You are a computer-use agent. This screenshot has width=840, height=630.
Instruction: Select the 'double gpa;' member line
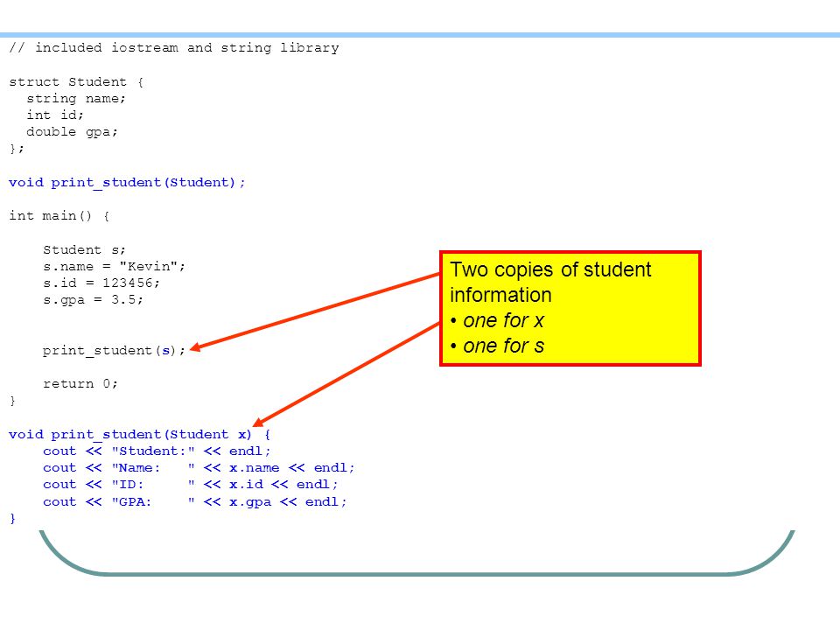pyautogui.click(x=72, y=132)
